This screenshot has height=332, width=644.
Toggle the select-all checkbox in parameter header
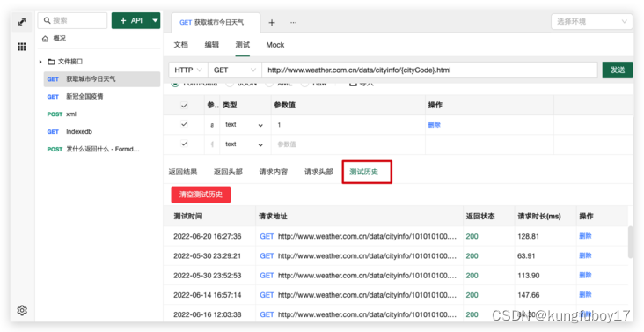click(184, 106)
